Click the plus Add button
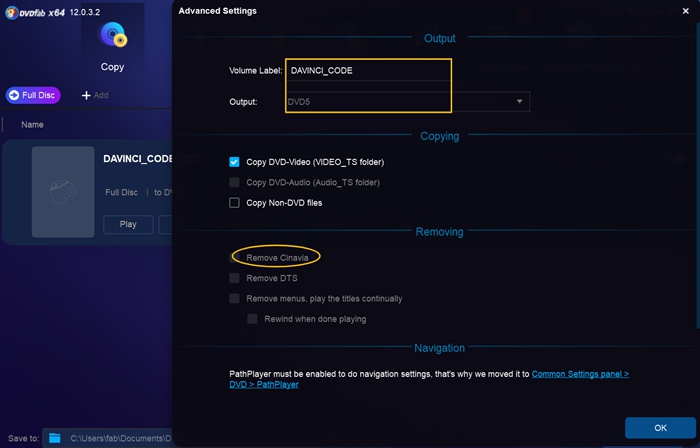 pos(95,95)
